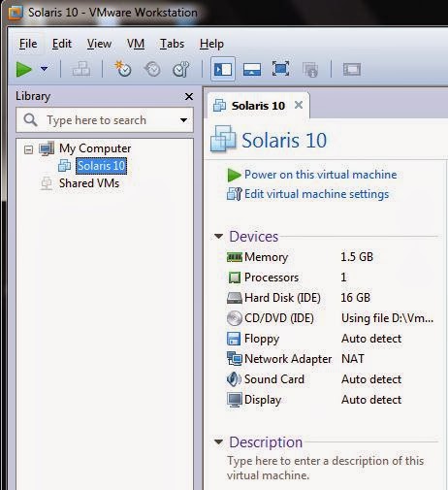Open the Edit menu
Screen dimensions: 448x490
pyautogui.click(x=62, y=44)
